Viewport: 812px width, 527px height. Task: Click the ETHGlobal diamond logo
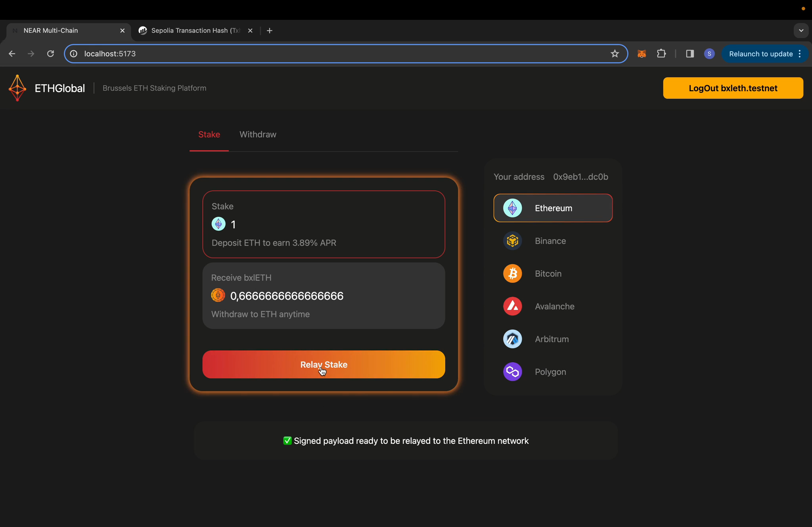[17, 88]
